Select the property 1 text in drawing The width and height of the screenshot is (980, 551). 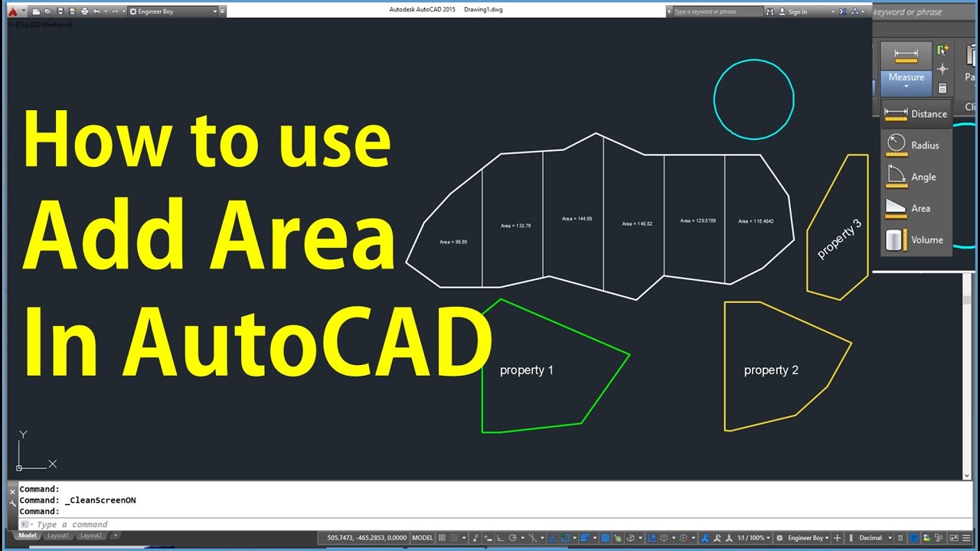527,370
